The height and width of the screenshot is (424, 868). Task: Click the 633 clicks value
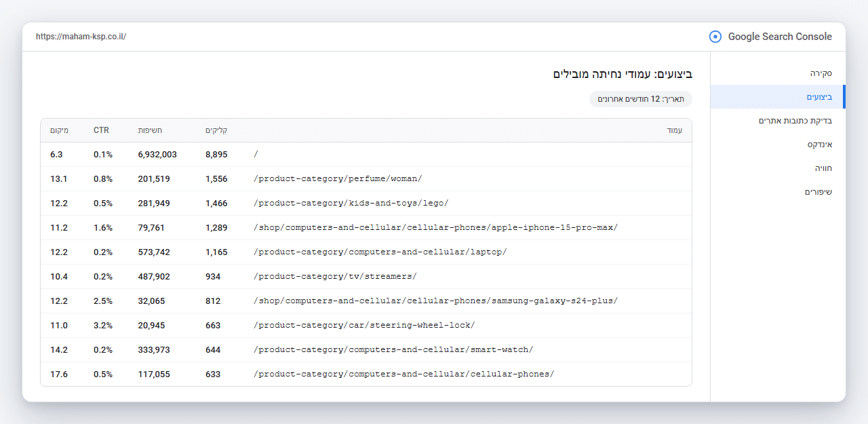tap(213, 374)
